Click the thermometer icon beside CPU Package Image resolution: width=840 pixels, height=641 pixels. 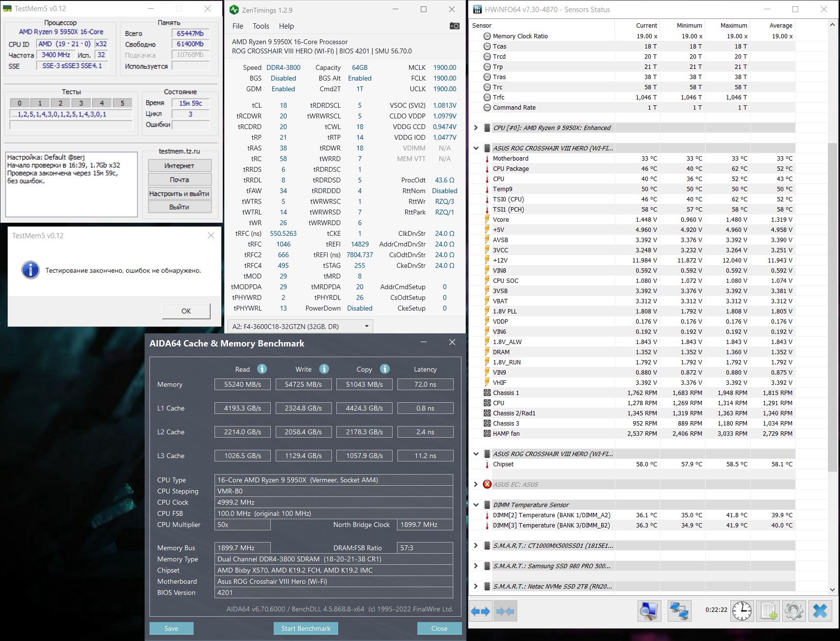point(487,169)
